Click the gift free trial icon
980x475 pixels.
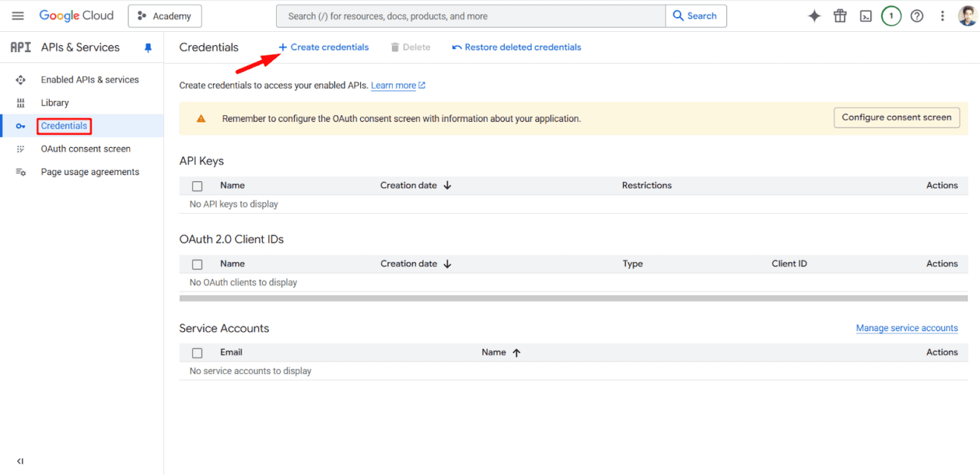coord(840,16)
